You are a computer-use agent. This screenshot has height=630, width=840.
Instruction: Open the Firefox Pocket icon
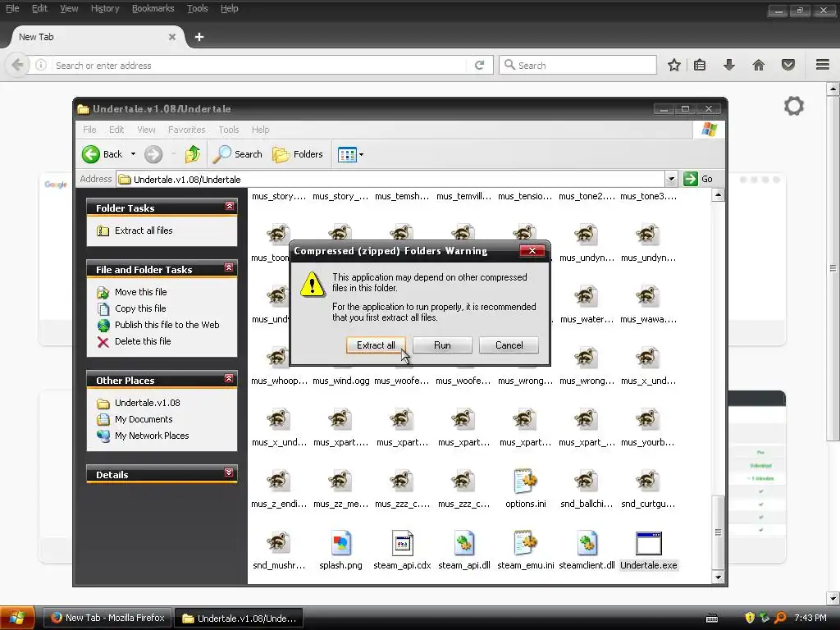click(788, 66)
